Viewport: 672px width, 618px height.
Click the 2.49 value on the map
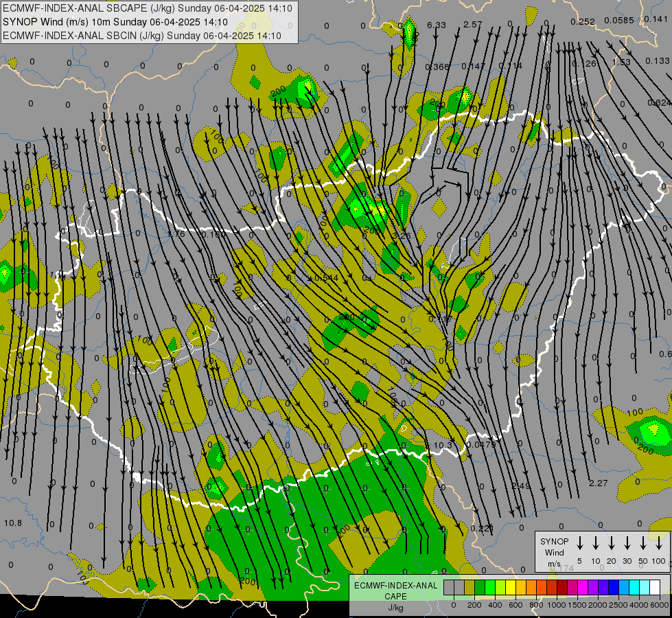pos(521,486)
